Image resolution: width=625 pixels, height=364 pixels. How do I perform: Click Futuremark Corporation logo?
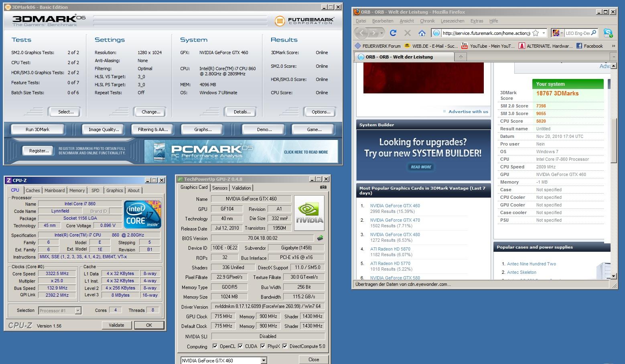tap(305, 21)
